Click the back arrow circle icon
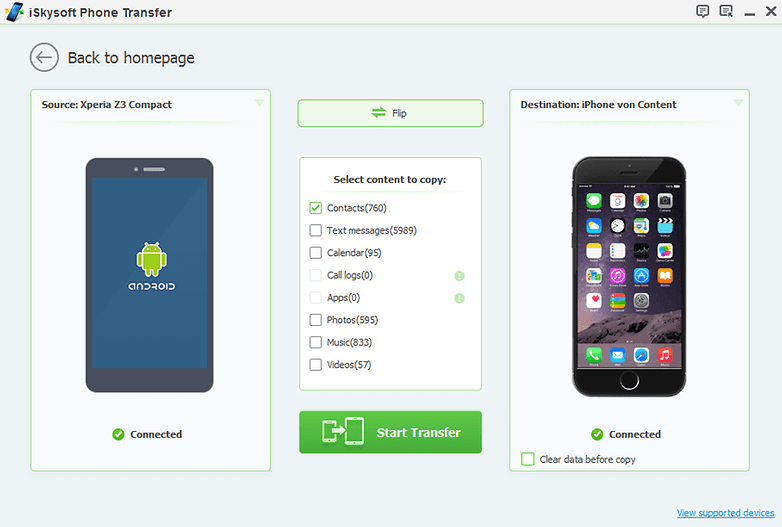The width and height of the screenshot is (782, 527). tap(44, 57)
